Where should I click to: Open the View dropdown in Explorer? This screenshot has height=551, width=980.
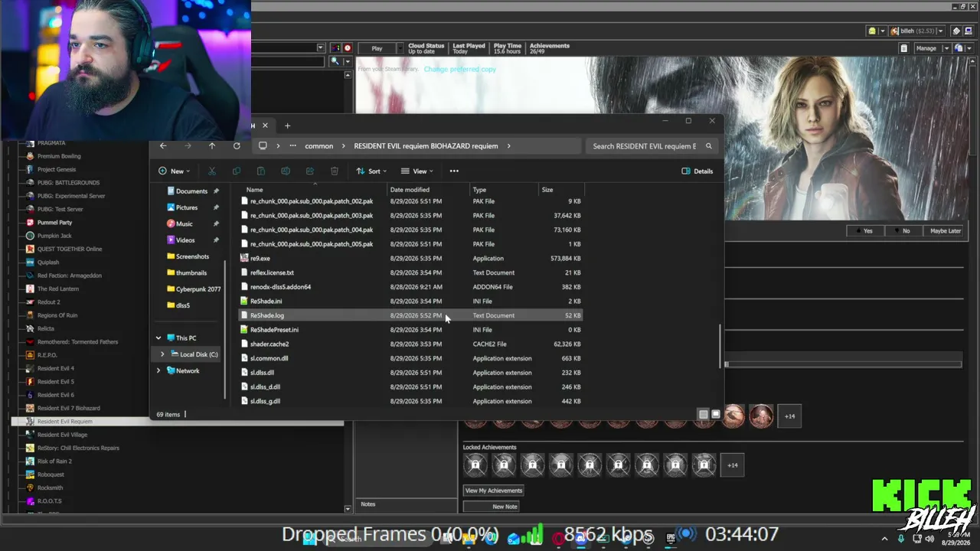(417, 171)
